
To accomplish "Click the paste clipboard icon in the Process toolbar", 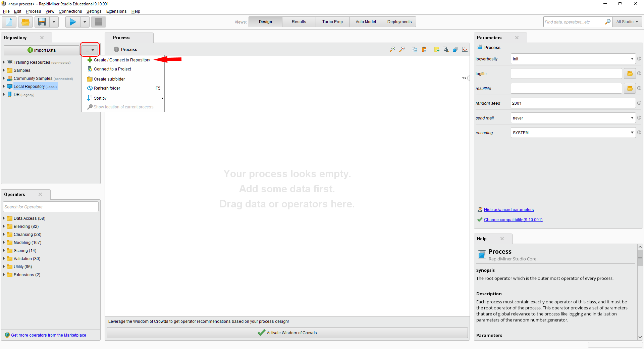I will [424, 50].
